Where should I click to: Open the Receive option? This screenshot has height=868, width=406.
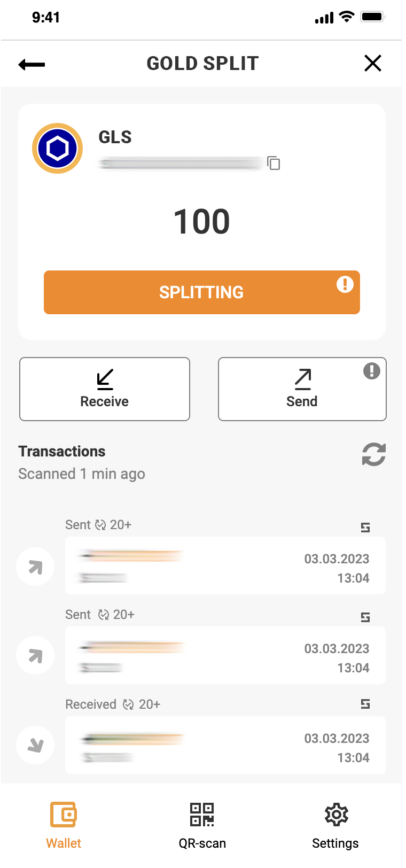click(x=105, y=389)
